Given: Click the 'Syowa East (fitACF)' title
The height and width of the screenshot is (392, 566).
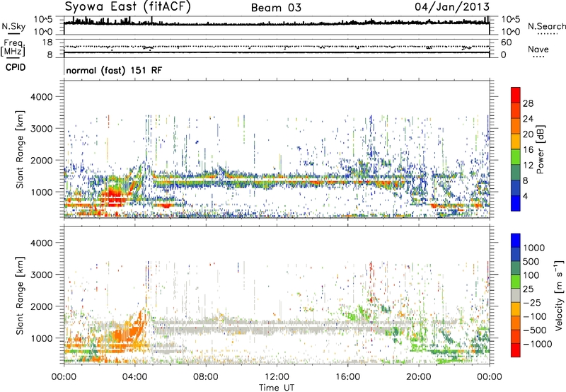Looking at the screenshot, I should [x=127, y=7].
